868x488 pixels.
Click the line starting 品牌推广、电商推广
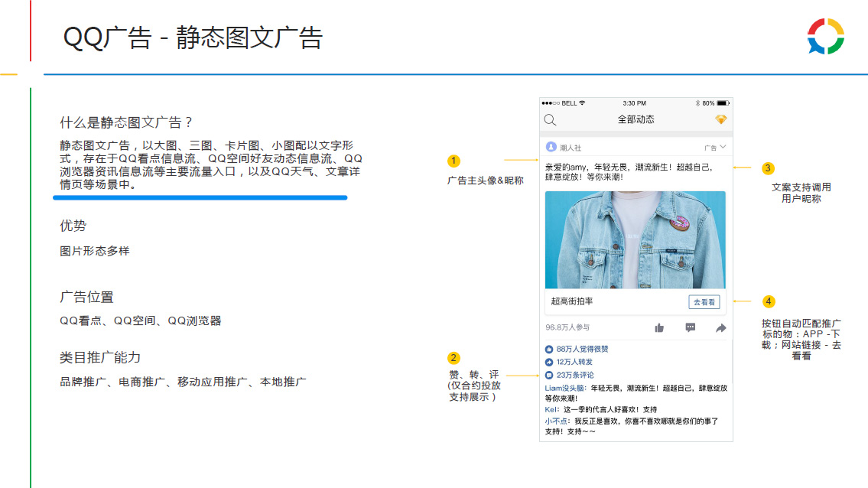184,382
